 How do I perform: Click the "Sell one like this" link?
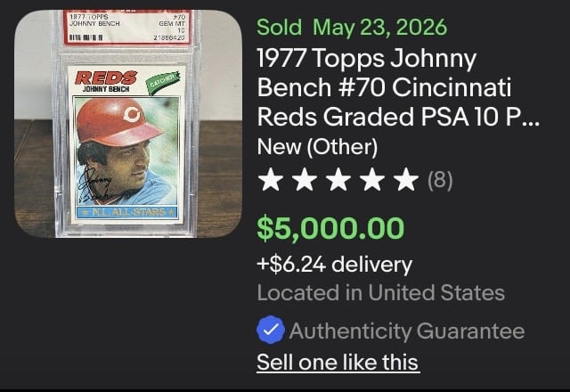pos(338,363)
